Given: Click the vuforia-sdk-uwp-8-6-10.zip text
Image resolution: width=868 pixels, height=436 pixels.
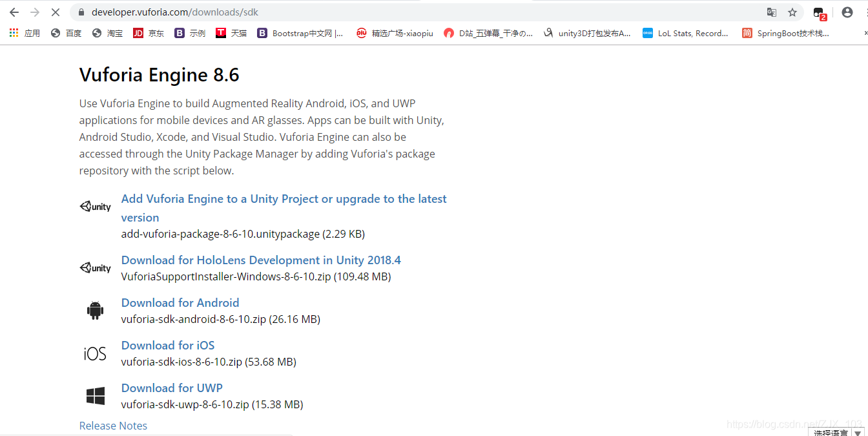Looking at the screenshot, I should [185, 404].
